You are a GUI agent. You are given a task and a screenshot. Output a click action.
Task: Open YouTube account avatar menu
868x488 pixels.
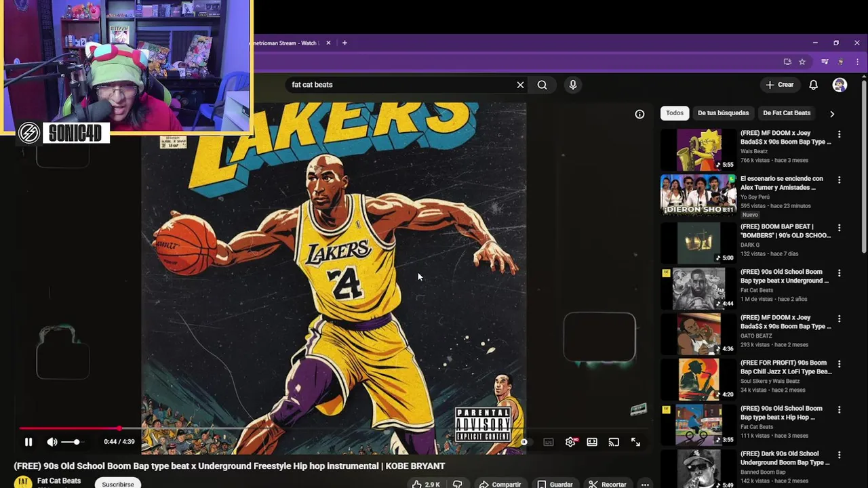click(x=840, y=85)
